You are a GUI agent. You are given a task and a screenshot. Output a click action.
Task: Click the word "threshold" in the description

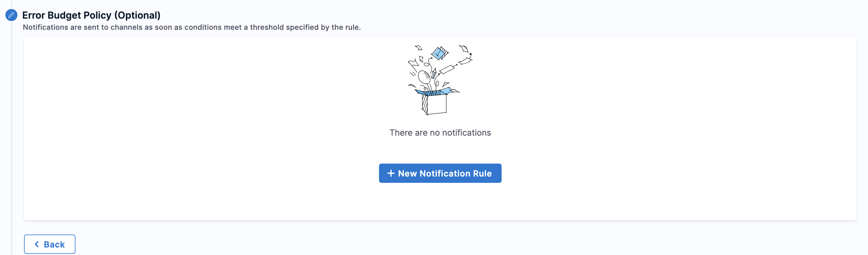click(267, 27)
